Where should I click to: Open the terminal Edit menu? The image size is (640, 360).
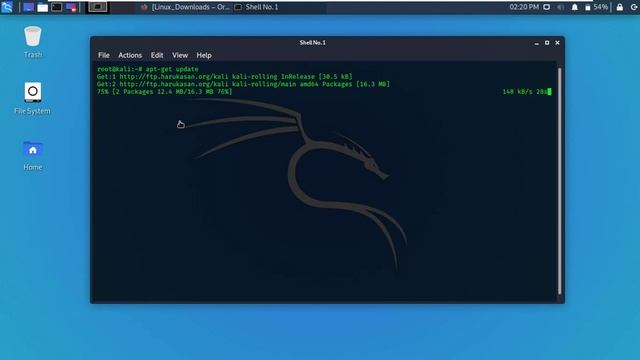[157, 55]
